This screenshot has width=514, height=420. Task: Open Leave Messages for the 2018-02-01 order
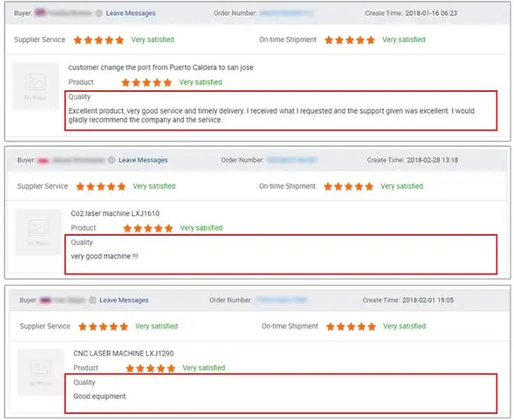coord(124,300)
